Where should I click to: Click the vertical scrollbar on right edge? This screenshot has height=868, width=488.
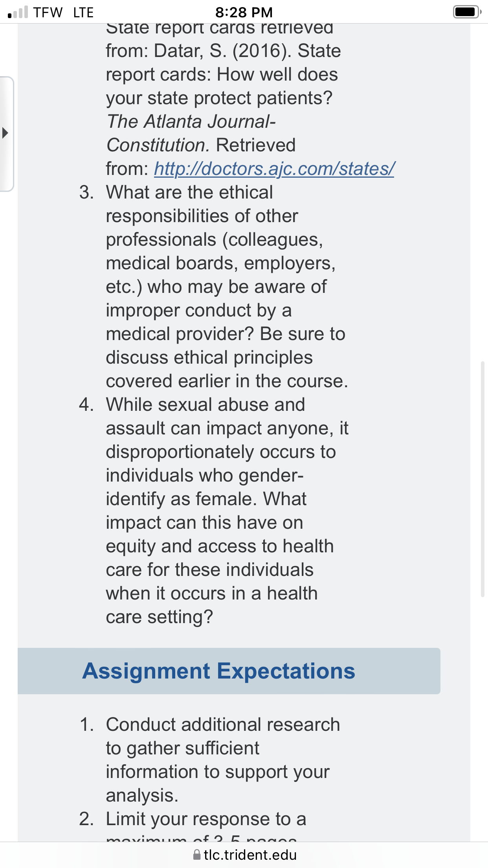tap(482, 480)
